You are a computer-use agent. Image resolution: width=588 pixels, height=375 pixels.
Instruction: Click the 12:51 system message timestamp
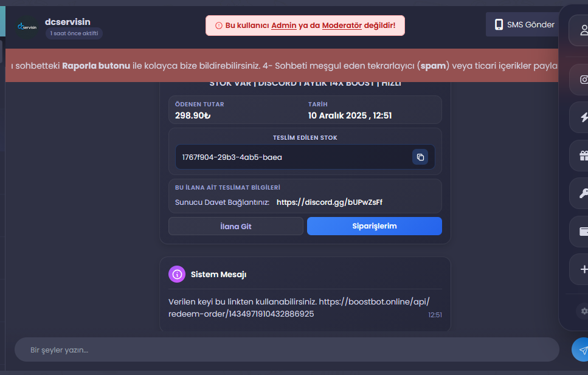tap(435, 315)
